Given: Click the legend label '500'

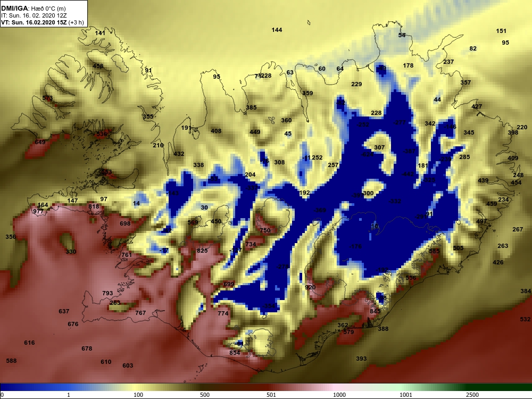Looking at the screenshot, I should [205, 395].
